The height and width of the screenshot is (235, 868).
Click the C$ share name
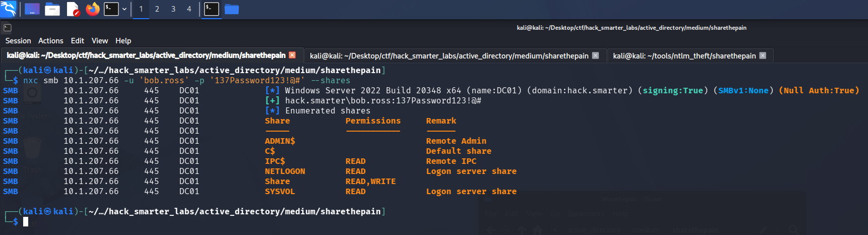point(270,151)
